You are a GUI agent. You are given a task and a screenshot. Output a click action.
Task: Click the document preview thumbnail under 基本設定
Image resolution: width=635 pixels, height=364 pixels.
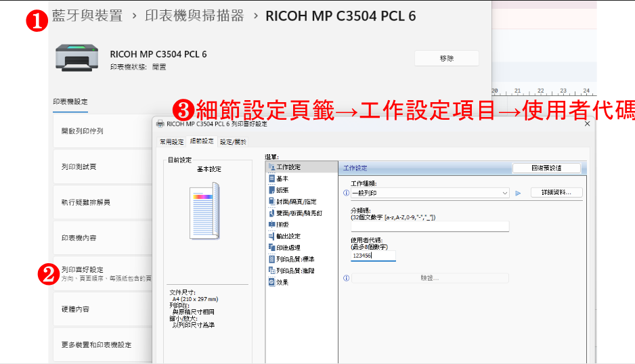(x=205, y=210)
